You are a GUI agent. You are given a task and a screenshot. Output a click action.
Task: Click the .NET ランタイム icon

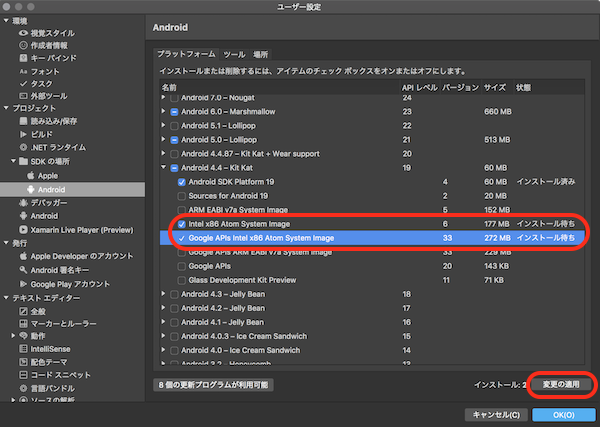point(23,147)
